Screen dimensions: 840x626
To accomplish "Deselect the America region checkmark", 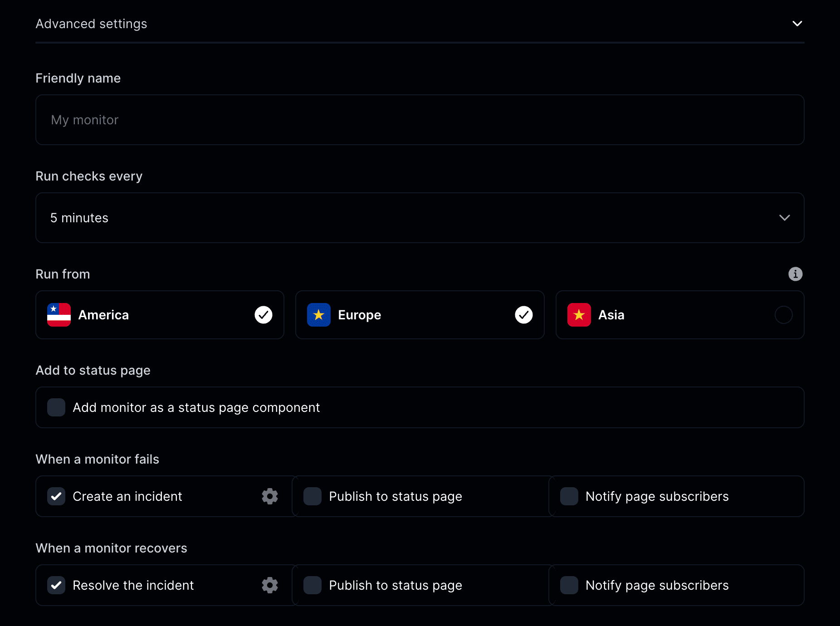I will (x=264, y=315).
